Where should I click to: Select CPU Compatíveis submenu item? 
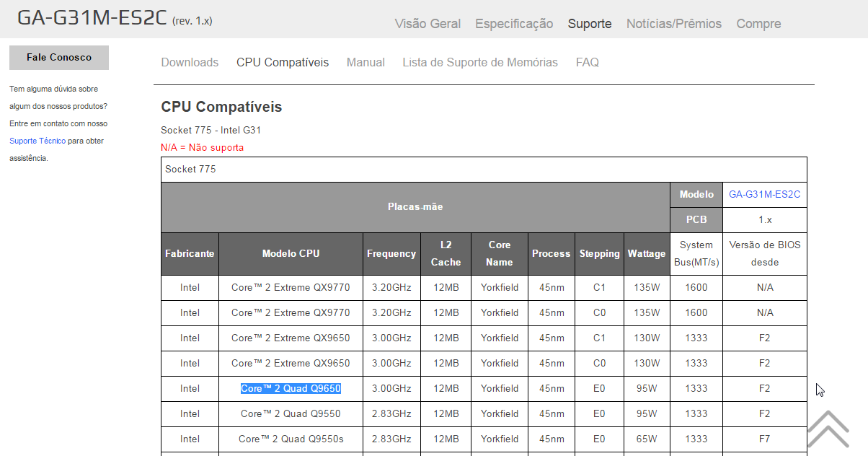pyautogui.click(x=283, y=62)
